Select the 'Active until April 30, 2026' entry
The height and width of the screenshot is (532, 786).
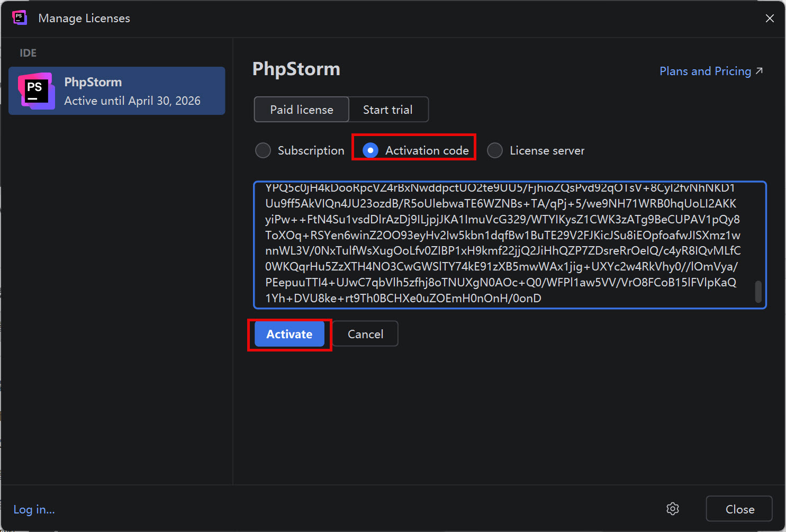(x=132, y=101)
